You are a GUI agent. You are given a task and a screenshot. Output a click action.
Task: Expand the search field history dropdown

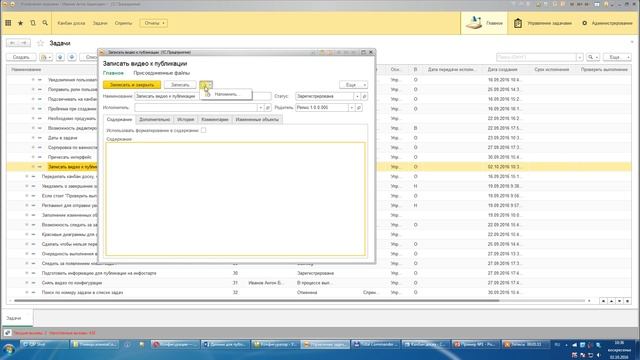[x=580, y=57]
